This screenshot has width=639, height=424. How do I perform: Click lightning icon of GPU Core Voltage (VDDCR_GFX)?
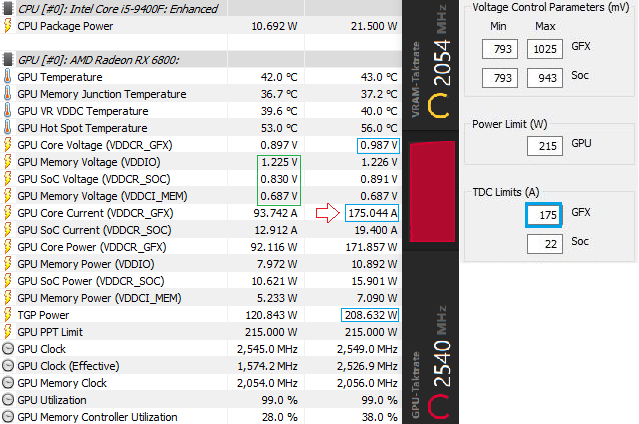point(8,145)
